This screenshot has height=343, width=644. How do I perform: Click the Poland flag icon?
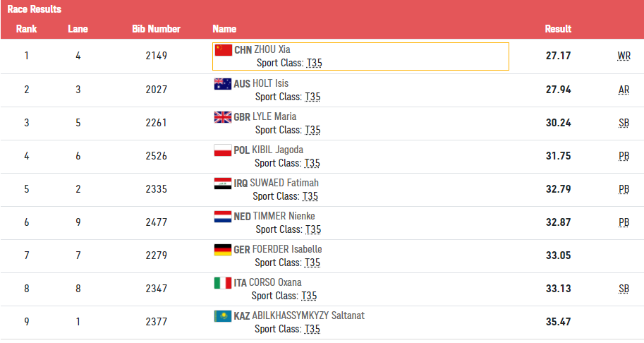(x=223, y=150)
